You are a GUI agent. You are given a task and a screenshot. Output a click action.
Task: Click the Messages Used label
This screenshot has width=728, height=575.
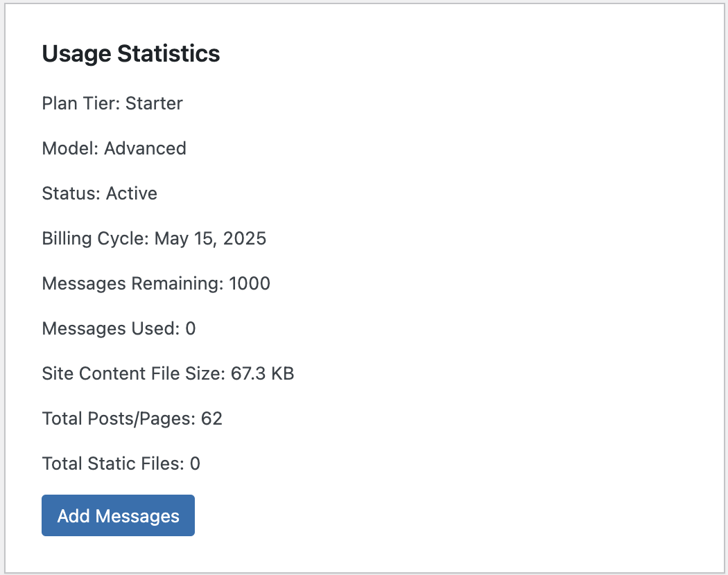click(x=110, y=328)
